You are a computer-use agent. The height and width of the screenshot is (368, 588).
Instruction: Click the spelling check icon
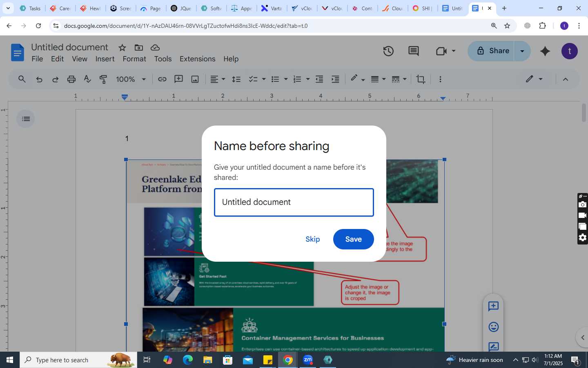[87, 79]
